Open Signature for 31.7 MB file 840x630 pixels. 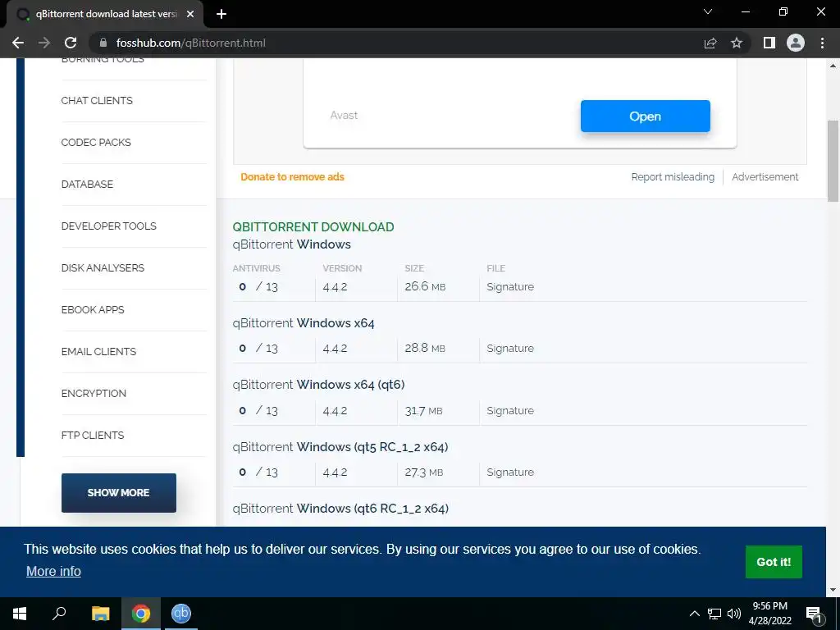click(510, 410)
